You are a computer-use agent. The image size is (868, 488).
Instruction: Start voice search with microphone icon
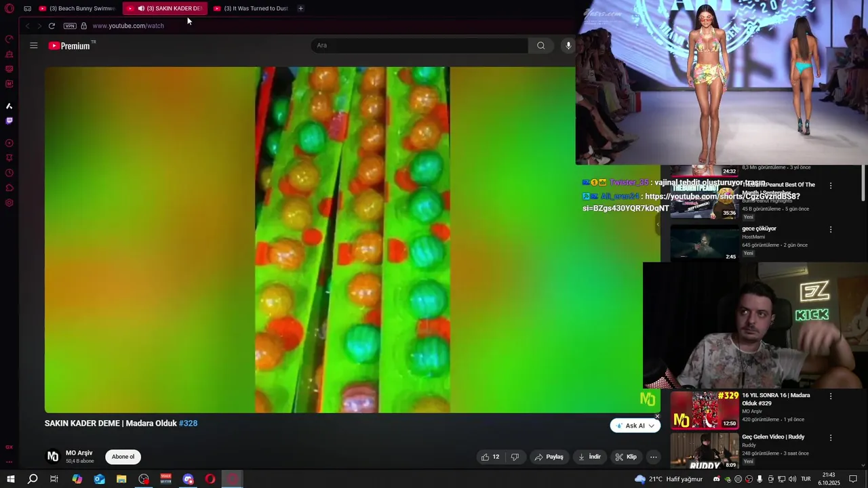click(568, 45)
